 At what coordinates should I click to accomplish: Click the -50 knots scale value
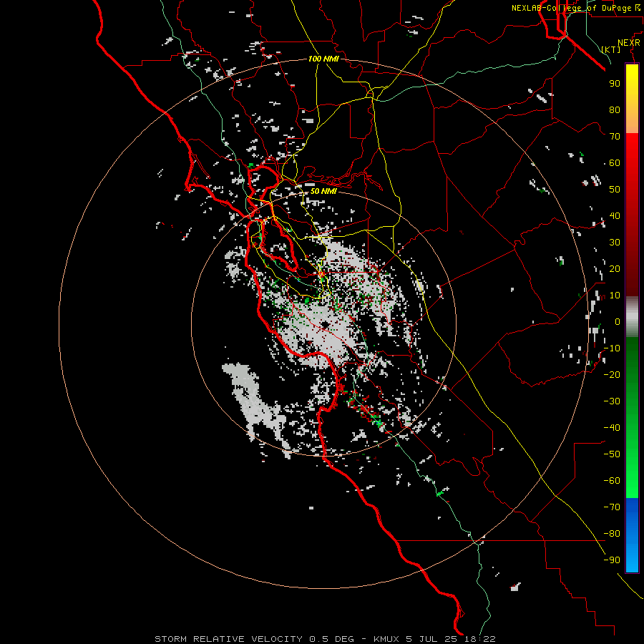tap(612, 454)
